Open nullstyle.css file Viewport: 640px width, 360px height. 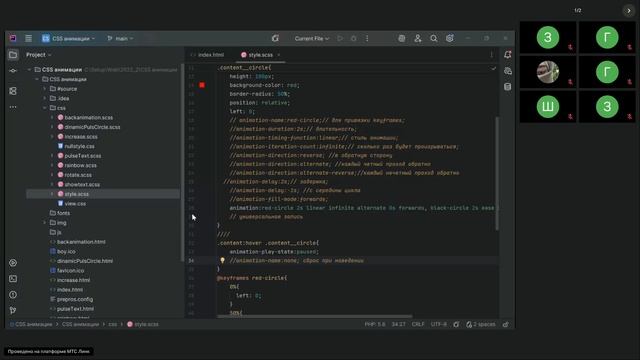(79, 146)
